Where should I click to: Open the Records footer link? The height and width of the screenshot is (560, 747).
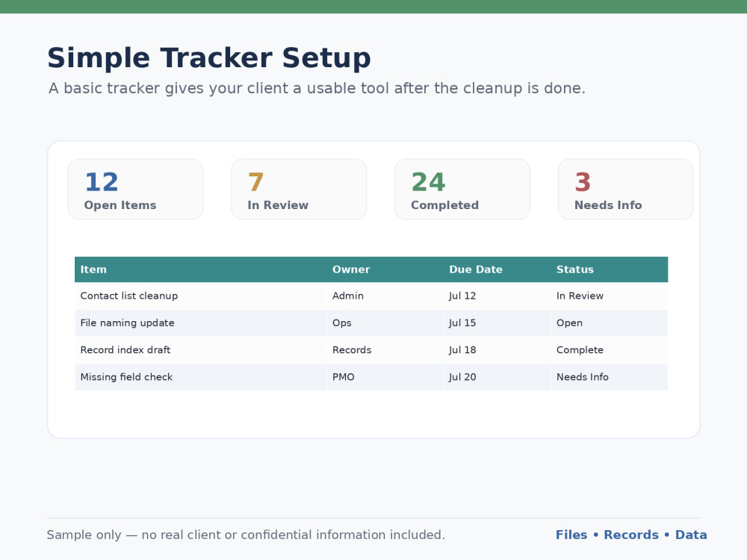point(631,535)
